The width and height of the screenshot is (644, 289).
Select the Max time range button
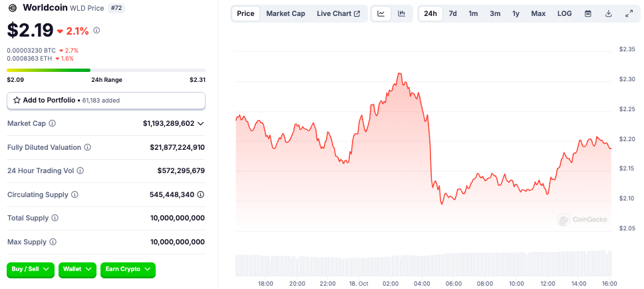tap(538, 13)
